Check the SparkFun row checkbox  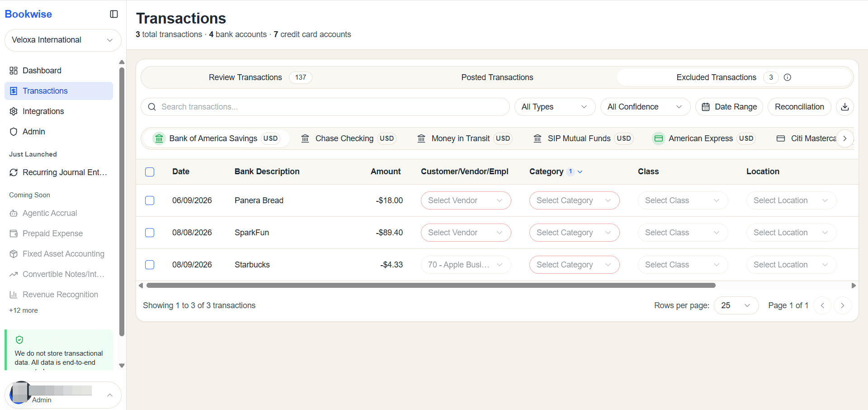point(150,233)
